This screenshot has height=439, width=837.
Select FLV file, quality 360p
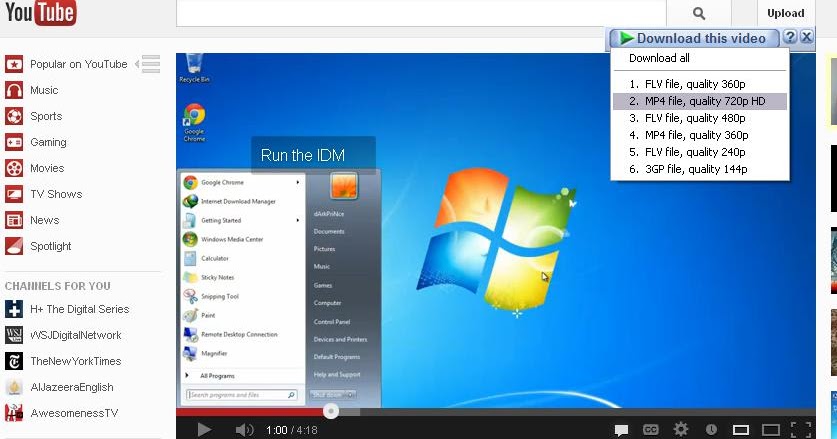(x=700, y=84)
